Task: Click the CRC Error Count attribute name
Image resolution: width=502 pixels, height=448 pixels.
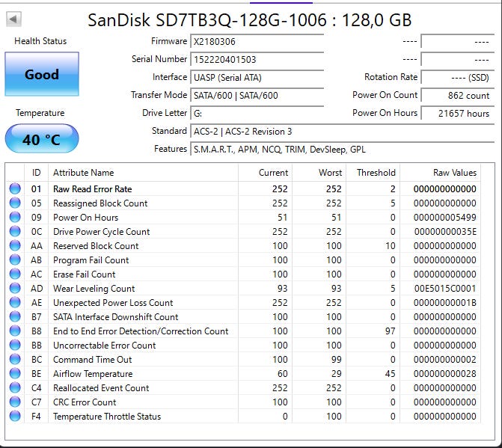Action: (85, 402)
